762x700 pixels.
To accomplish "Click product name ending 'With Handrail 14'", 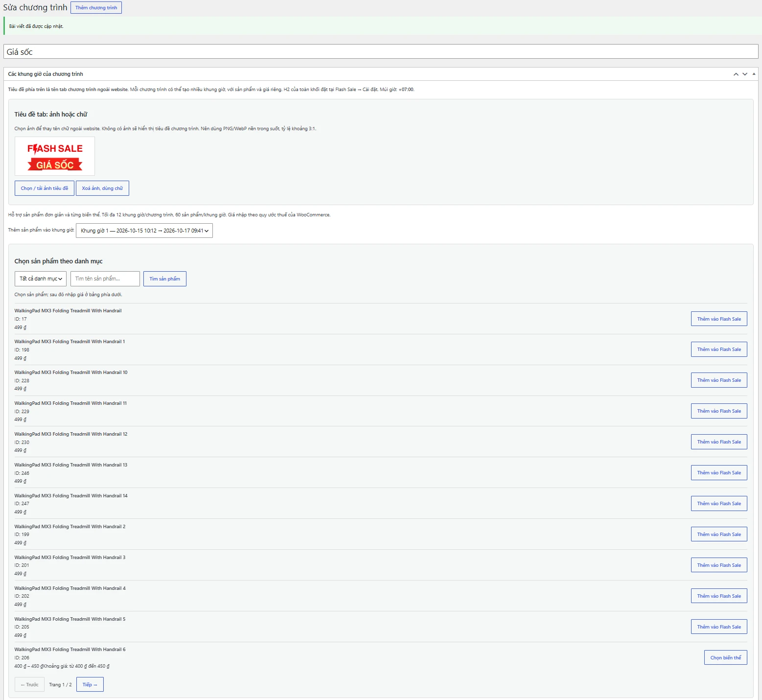I will click(71, 496).
